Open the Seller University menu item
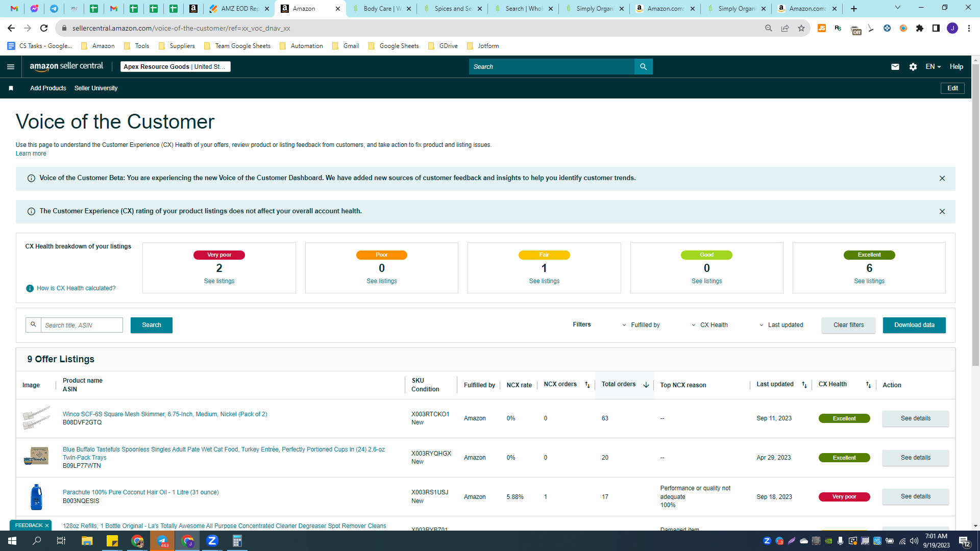This screenshot has height=551, width=980. coord(96,88)
